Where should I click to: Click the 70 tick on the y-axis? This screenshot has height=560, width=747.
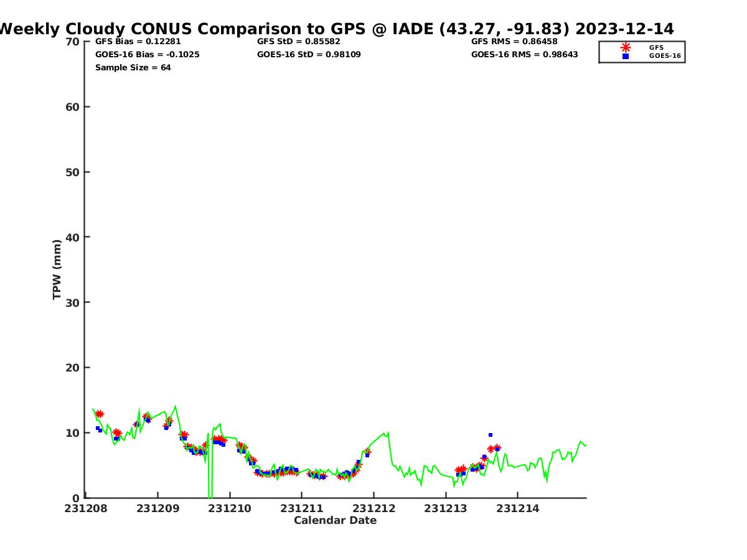click(x=73, y=42)
